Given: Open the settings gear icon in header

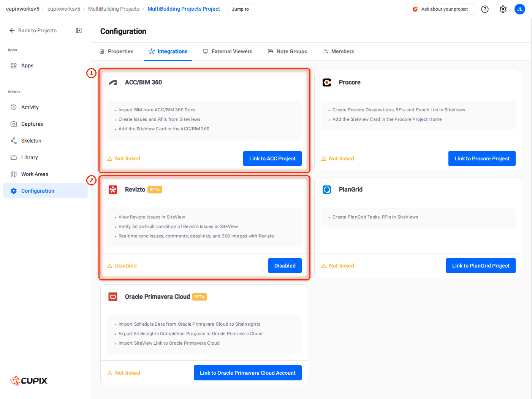Looking at the screenshot, I should tap(503, 9).
